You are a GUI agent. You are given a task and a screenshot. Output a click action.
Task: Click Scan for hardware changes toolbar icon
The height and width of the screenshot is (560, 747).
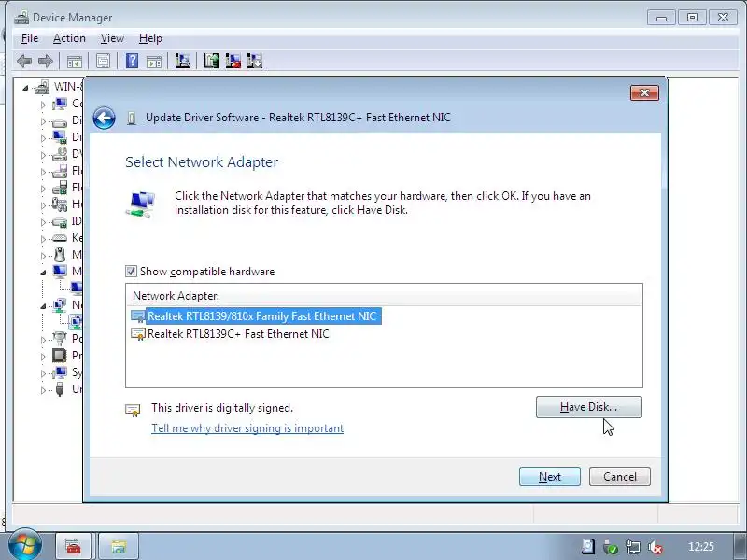(x=182, y=61)
